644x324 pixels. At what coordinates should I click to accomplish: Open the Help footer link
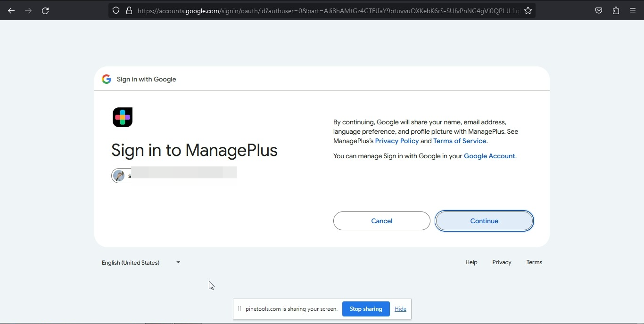coord(471,262)
